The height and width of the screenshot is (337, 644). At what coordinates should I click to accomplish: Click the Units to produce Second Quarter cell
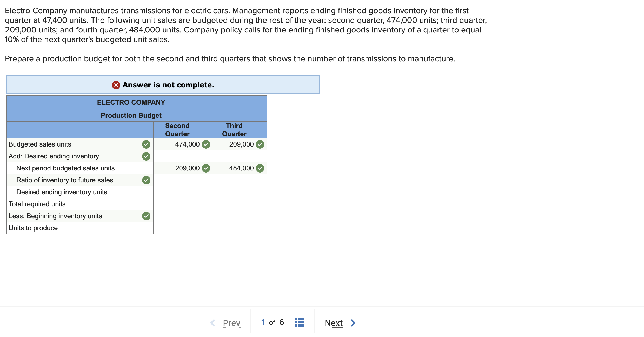click(183, 228)
